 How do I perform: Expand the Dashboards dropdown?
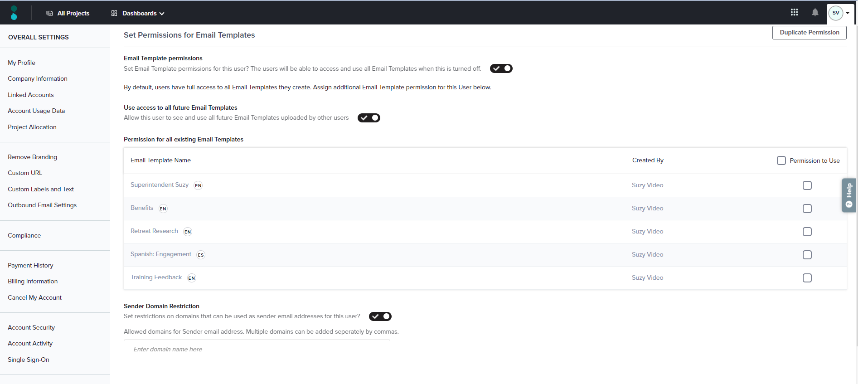pyautogui.click(x=138, y=13)
